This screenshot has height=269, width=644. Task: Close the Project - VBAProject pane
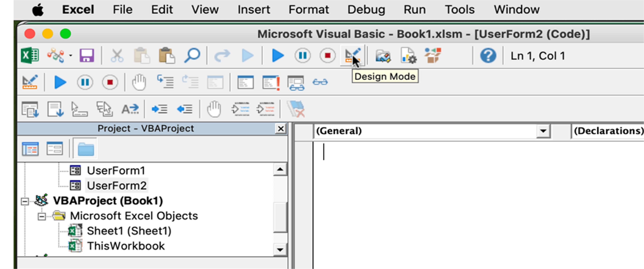[281, 129]
